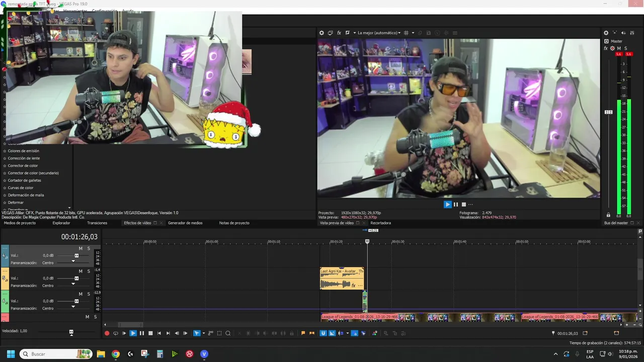Select the Normal edit tool arrow

(196, 333)
